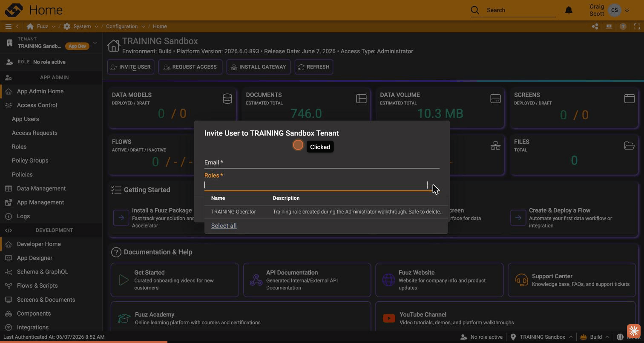Click the notifications bell icon
The width and height of the screenshot is (644, 343).
pos(569,10)
